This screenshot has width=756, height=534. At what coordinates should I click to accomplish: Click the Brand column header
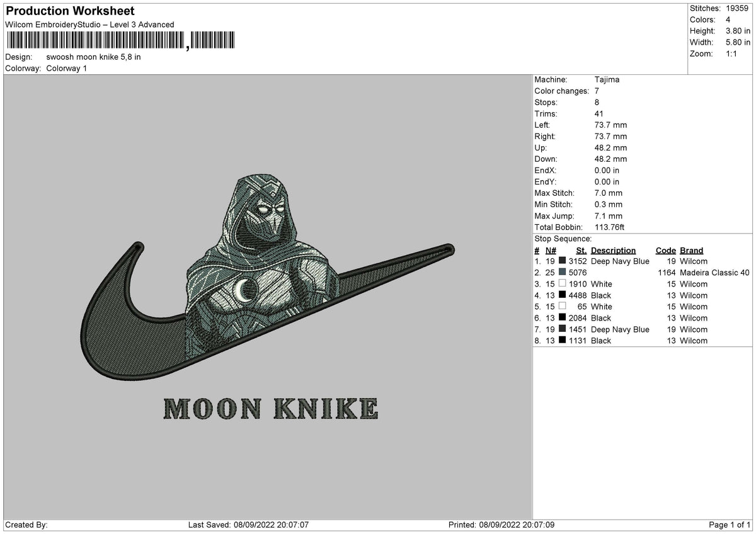[x=690, y=250]
